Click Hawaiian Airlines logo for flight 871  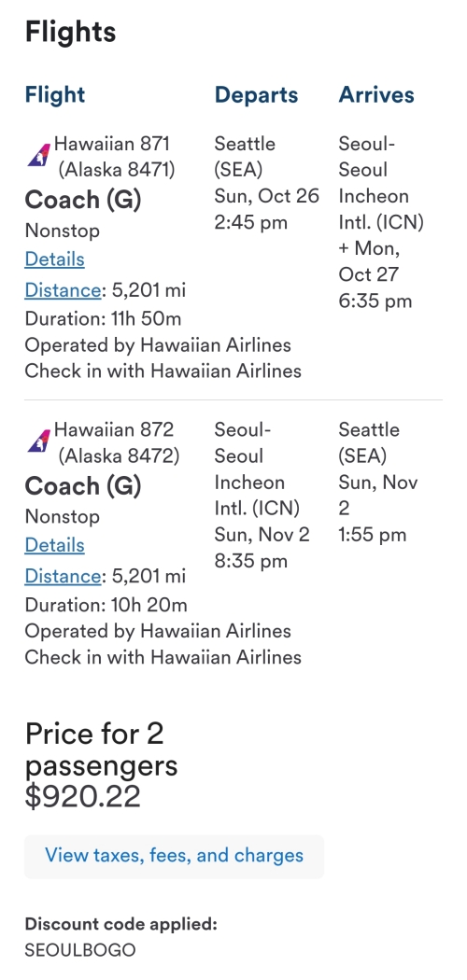tap(38, 155)
